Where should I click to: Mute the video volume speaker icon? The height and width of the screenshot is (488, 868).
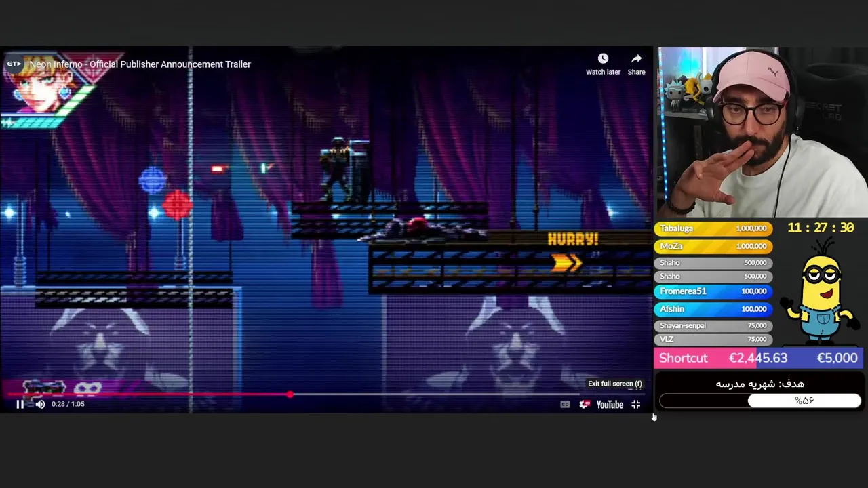(x=40, y=405)
